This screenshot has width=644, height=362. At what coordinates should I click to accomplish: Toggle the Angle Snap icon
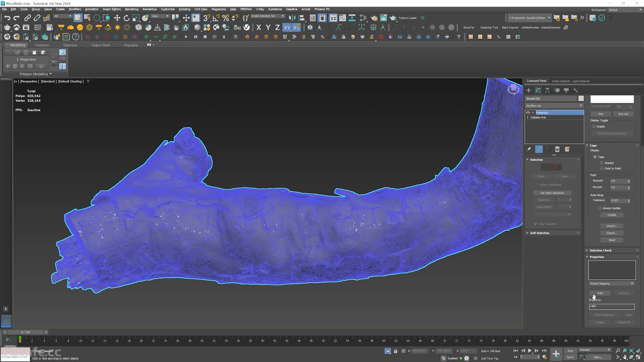coord(216,18)
